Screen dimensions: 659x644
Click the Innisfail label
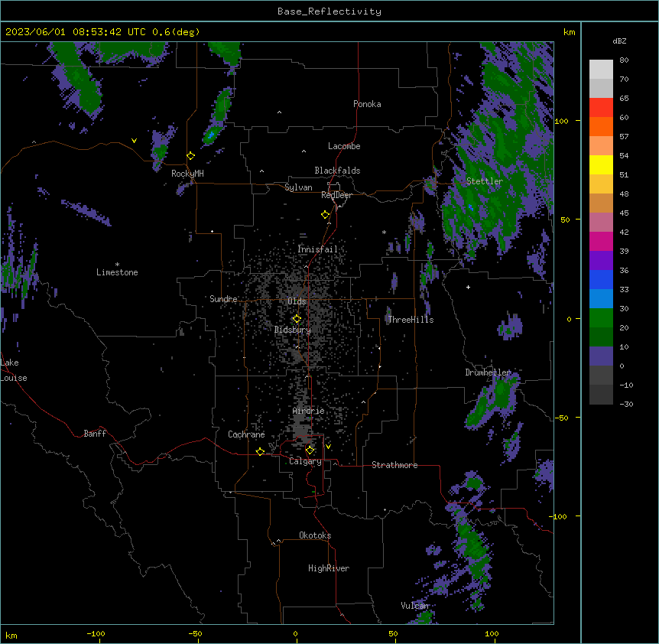click(x=318, y=249)
